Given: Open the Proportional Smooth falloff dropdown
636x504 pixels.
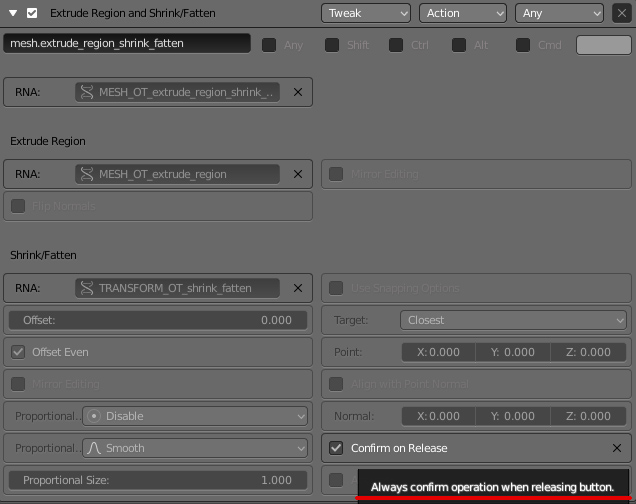Looking at the screenshot, I should click(195, 448).
